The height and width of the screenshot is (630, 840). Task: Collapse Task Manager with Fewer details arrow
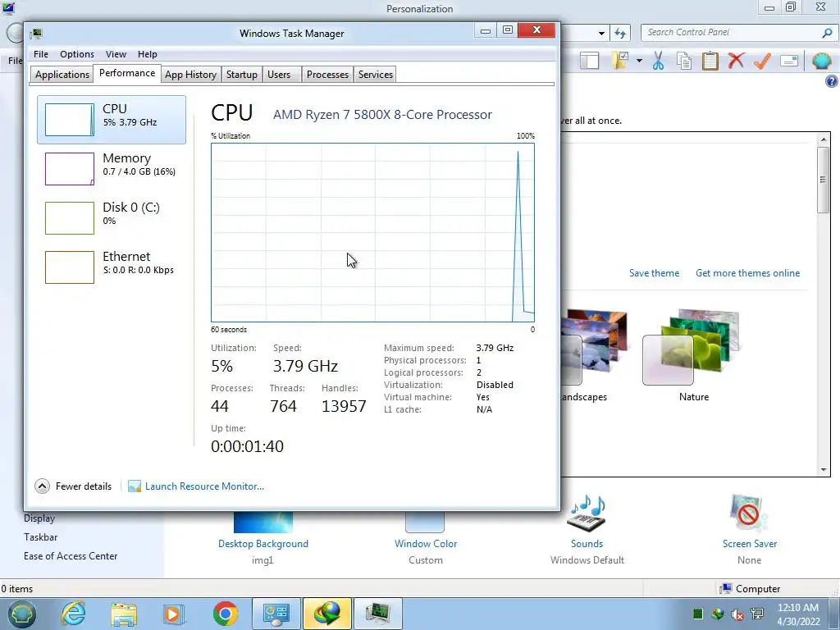pyautogui.click(x=43, y=486)
